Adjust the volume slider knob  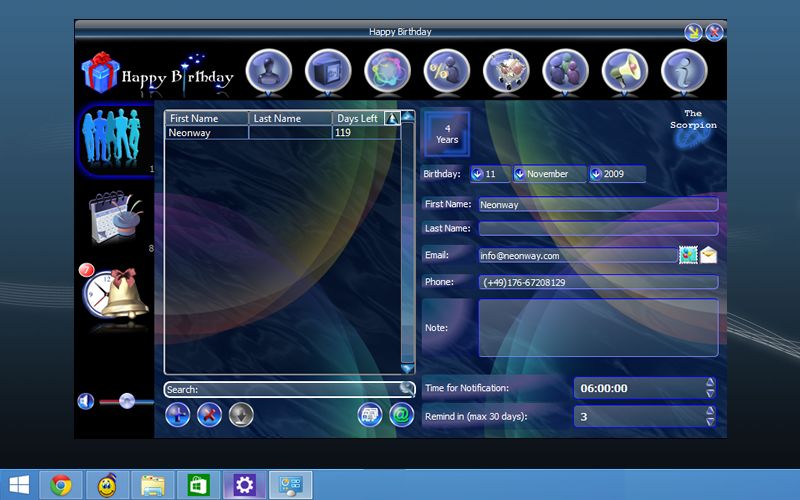click(127, 402)
